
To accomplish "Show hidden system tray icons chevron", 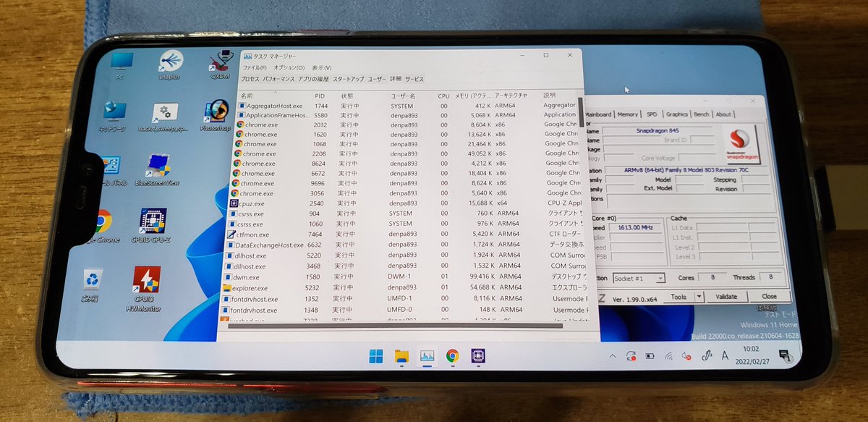I will [613, 356].
